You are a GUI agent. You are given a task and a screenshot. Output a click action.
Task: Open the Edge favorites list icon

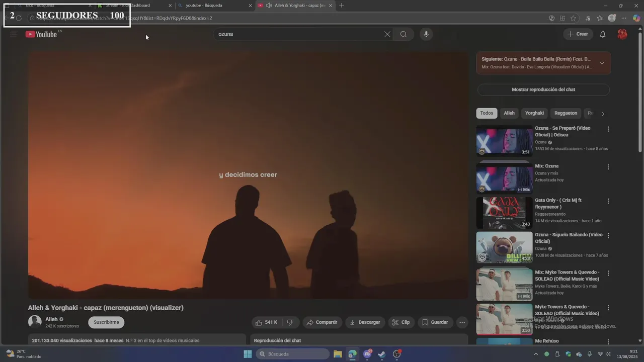600,18
